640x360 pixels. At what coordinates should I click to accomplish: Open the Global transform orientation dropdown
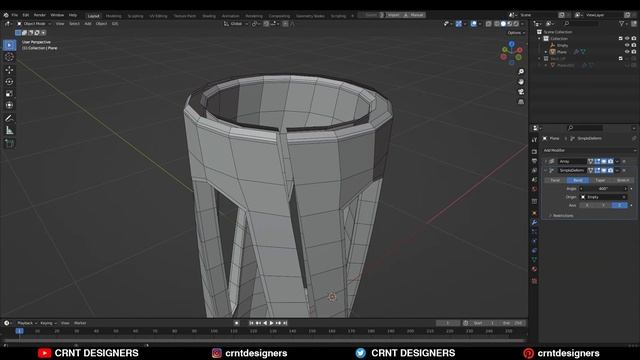236,24
